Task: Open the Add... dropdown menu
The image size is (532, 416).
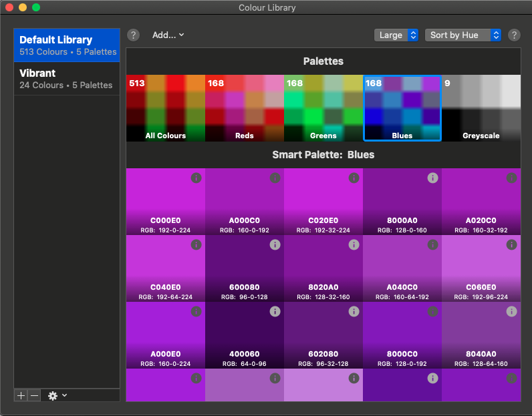Action: coord(168,35)
